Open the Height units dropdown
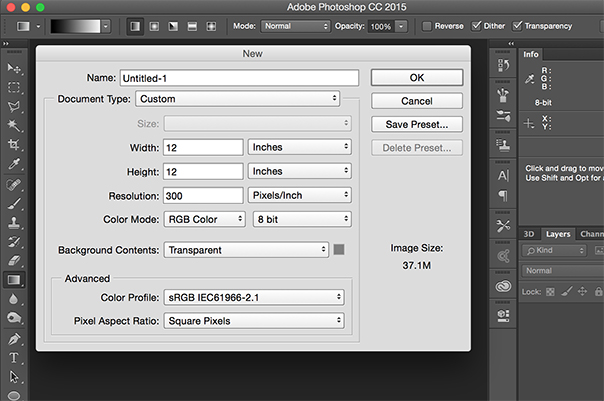 pos(300,171)
